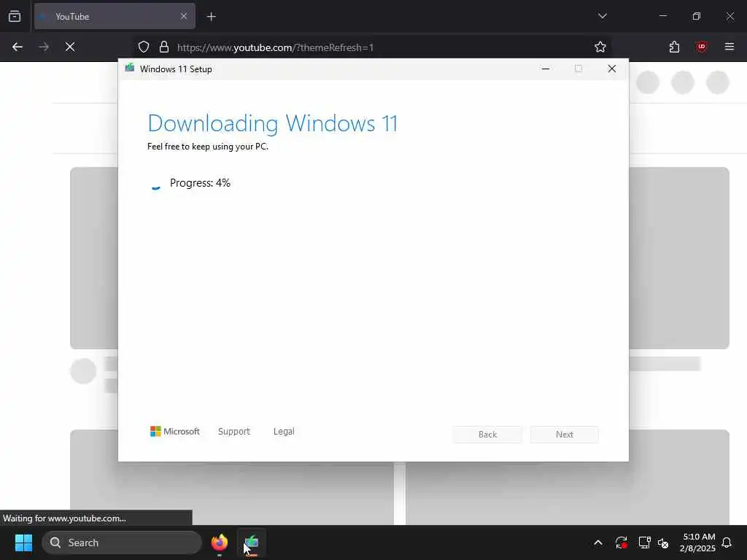
Task: Open a new browser tab
Action: click(x=212, y=17)
